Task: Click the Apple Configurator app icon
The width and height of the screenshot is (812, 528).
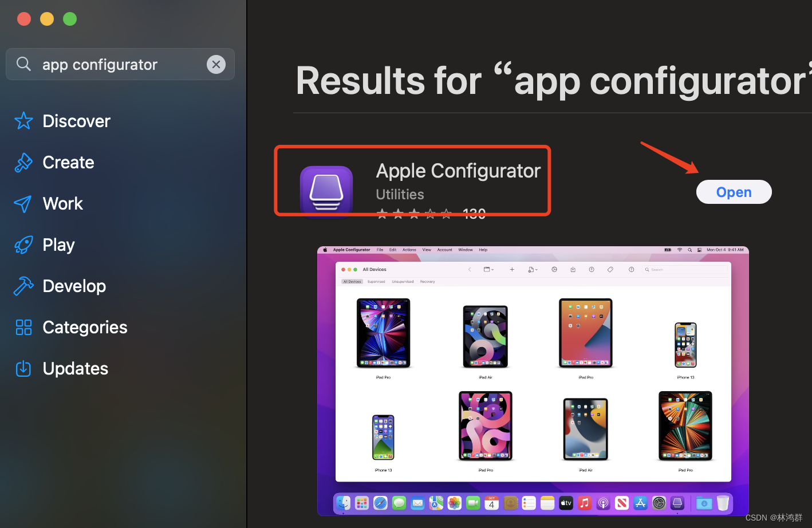Action: pos(326,191)
